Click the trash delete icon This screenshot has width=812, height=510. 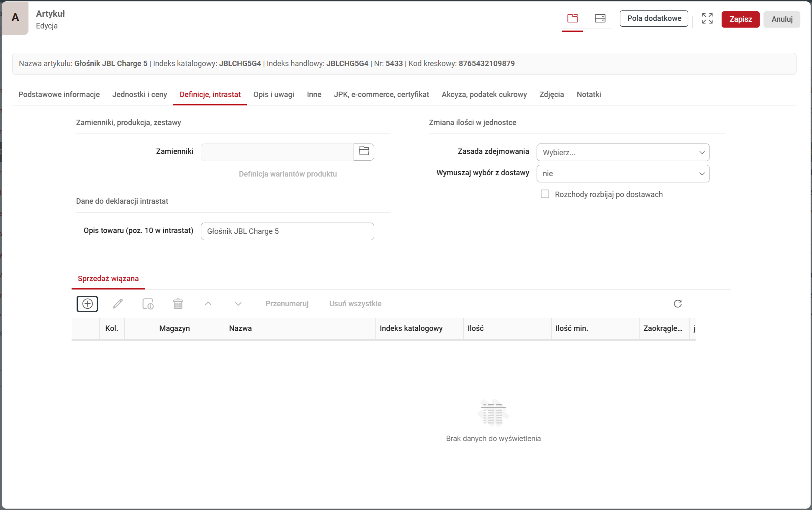click(178, 304)
